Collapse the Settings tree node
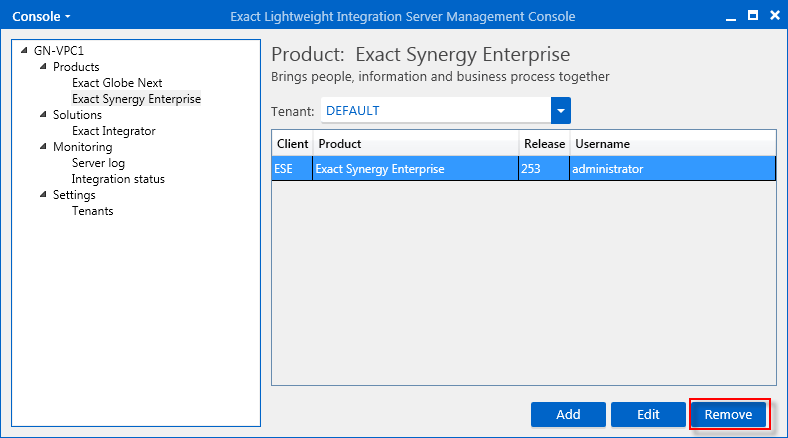This screenshot has height=438, width=788. [x=43, y=195]
